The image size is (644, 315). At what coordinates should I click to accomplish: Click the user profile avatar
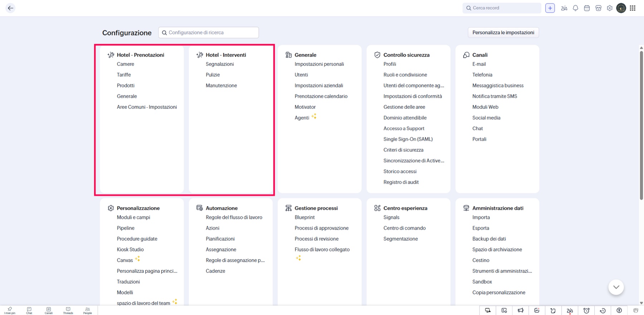point(621,8)
